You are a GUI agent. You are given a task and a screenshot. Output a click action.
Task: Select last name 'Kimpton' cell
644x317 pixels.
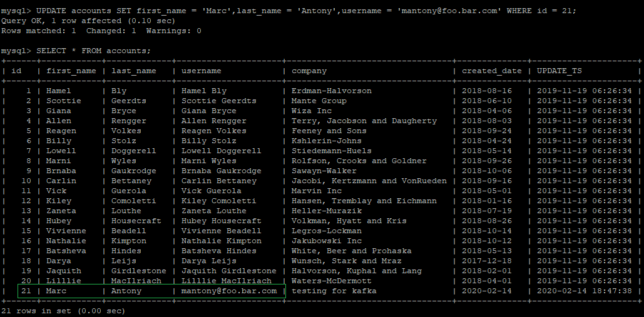(129, 241)
